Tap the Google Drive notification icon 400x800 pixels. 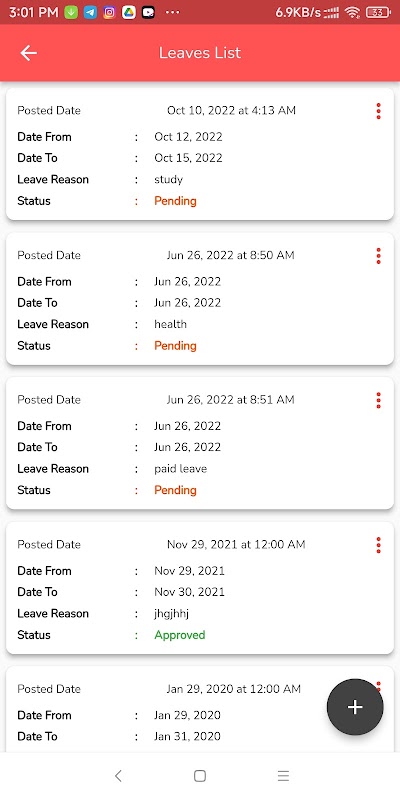click(x=129, y=13)
